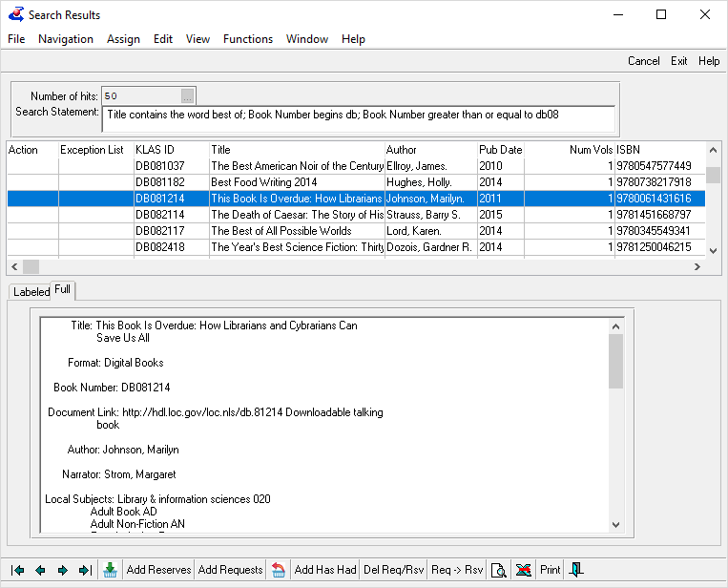Image resolution: width=728 pixels, height=588 pixels.
Task: Click the red arrow basket icon
Action: click(279, 570)
